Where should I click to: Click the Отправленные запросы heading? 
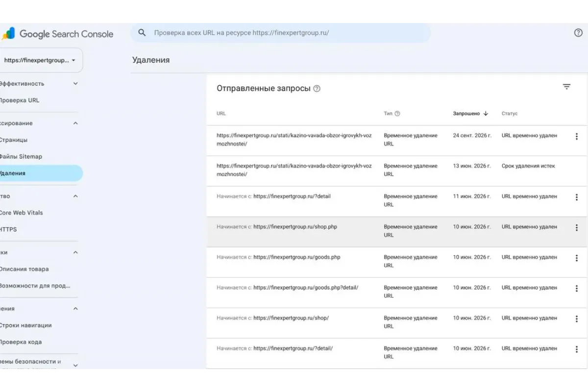pyautogui.click(x=264, y=89)
